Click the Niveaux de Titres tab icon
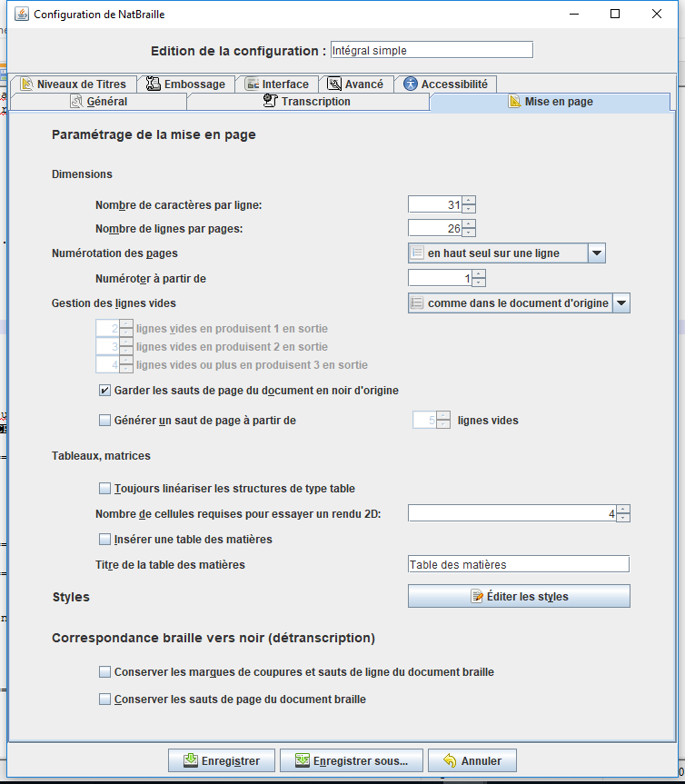Image resolution: width=685 pixels, height=784 pixels. (x=27, y=84)
